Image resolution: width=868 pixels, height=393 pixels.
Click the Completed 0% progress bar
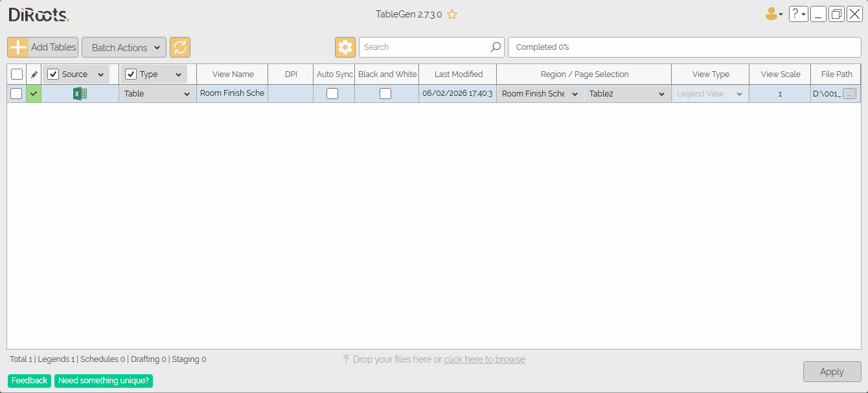point(685,47)
